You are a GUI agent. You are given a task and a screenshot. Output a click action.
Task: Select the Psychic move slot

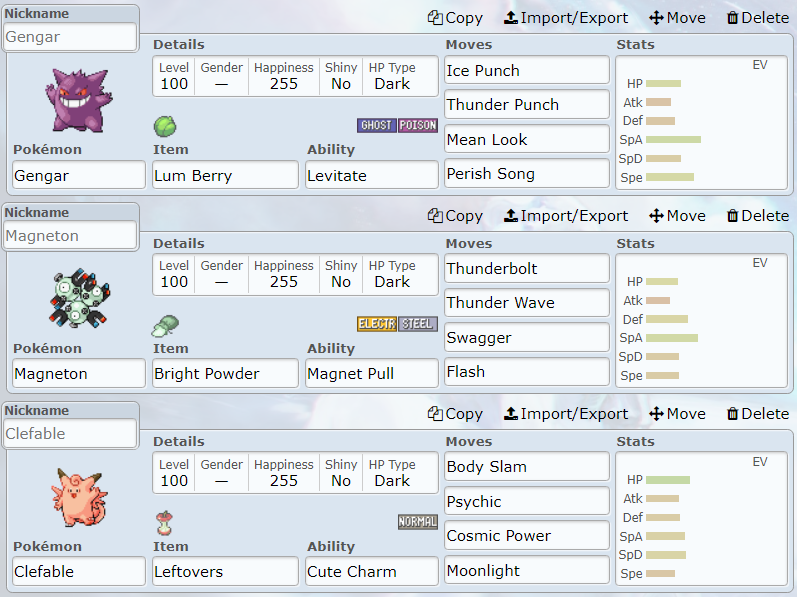click(x=527, y=501)
